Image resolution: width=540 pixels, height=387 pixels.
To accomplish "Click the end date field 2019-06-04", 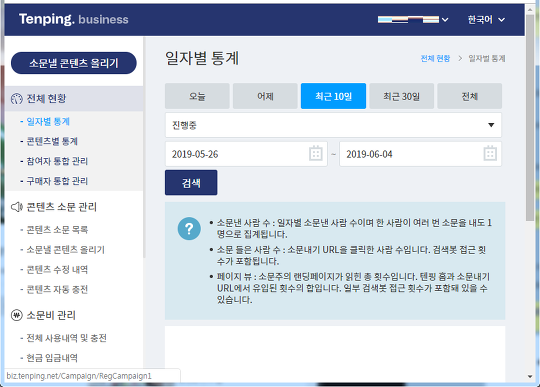I will click(420, 154).
